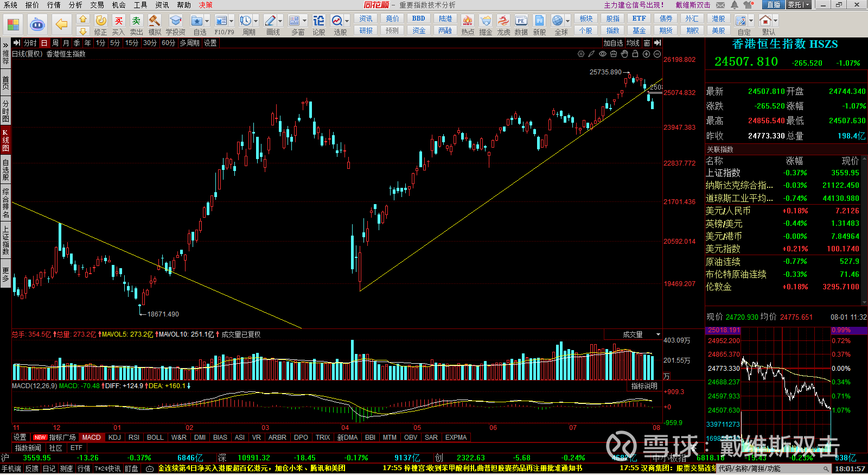Switch chart to 60分 period
868x475 pixels.
tap(168, 43)
